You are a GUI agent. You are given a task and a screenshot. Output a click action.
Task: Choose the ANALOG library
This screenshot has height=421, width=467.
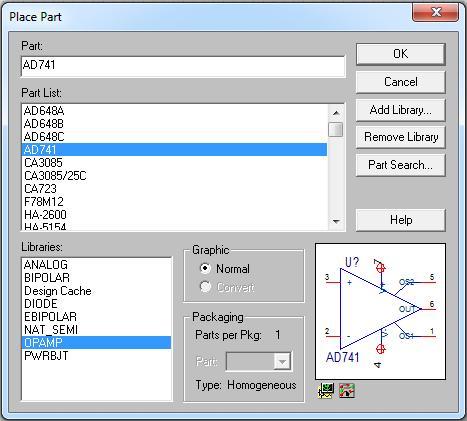[x=97, y=265]
